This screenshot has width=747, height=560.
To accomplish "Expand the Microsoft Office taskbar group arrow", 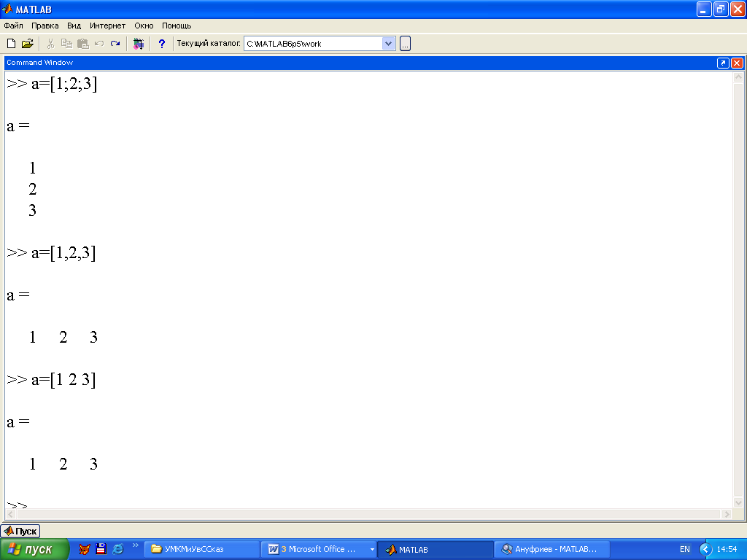I will [372, 549].
